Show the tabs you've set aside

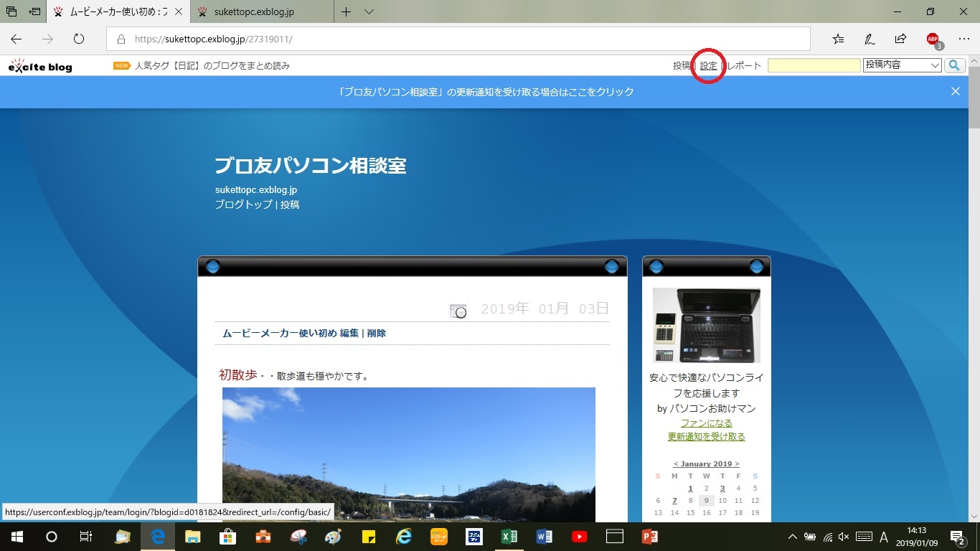(11, 11)
